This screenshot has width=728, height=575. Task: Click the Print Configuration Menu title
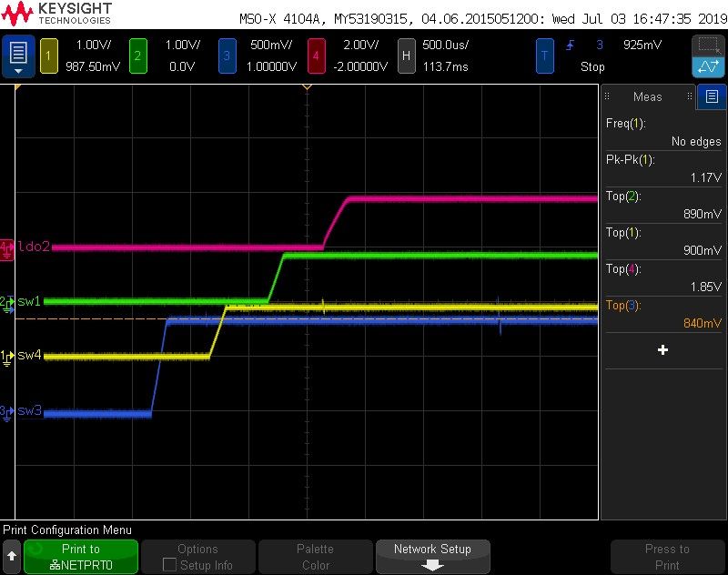tap(67, 530)
